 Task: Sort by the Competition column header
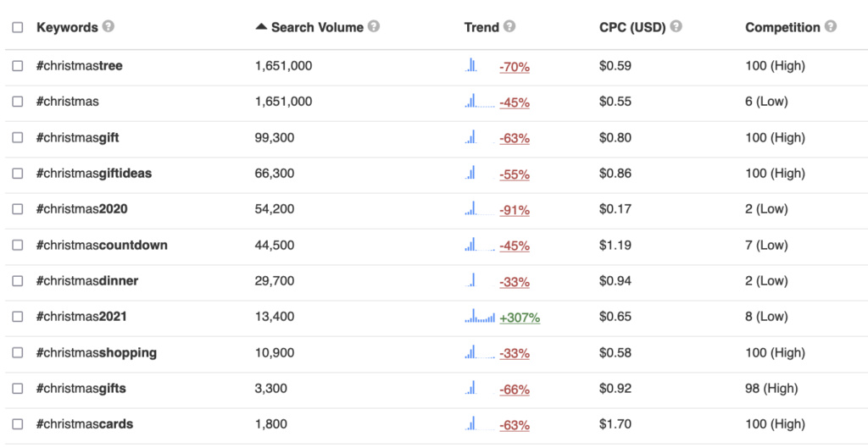[x=782, y=27]
